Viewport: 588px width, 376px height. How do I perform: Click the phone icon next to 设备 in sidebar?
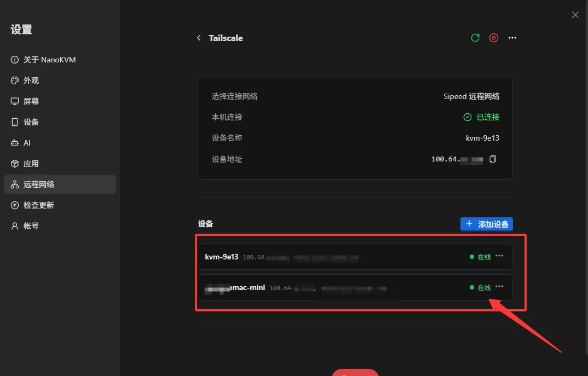coord(15,122)
